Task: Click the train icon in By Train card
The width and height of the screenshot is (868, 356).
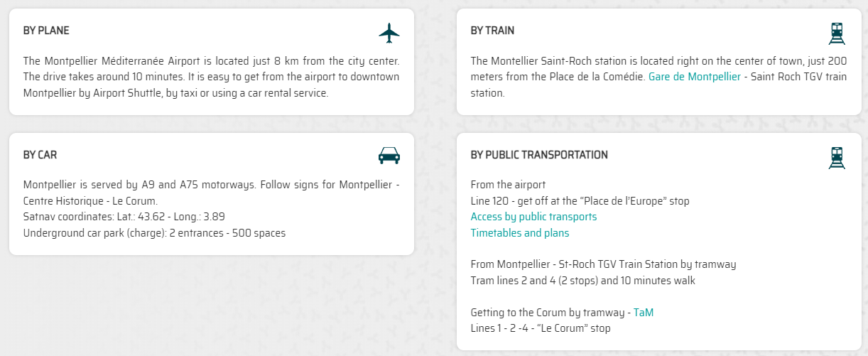Action: tap(837, 33)
